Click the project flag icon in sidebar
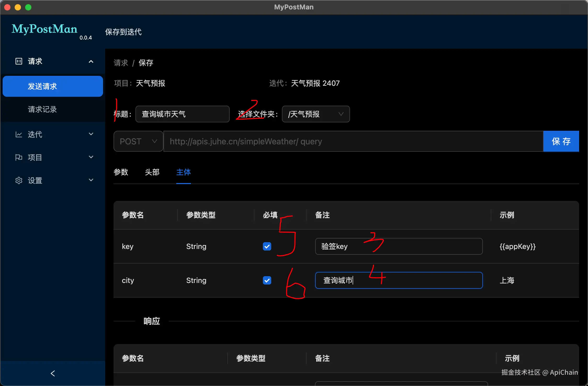This screenshot has width=588, height=386. tap(19, 157)
